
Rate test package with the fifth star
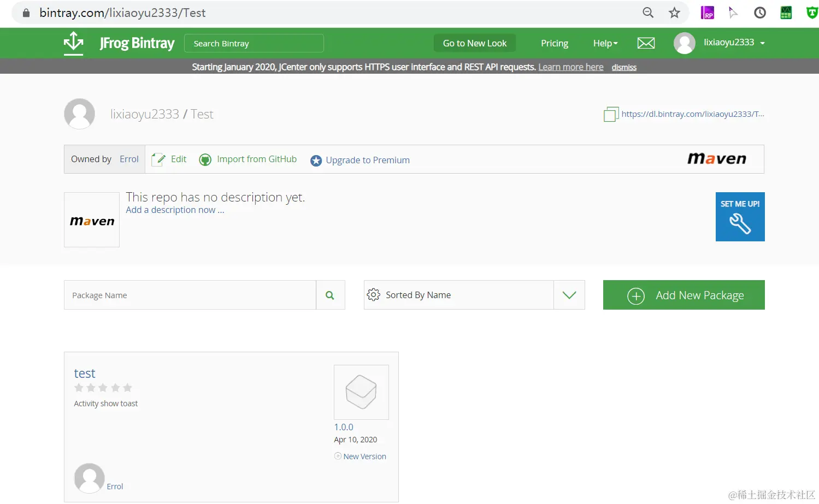(127, 388)
